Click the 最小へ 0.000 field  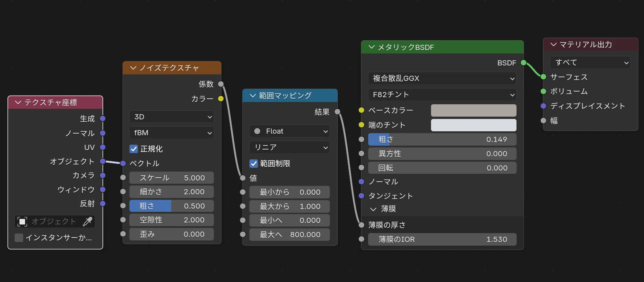pyautogui.click(x=290, y=220)
